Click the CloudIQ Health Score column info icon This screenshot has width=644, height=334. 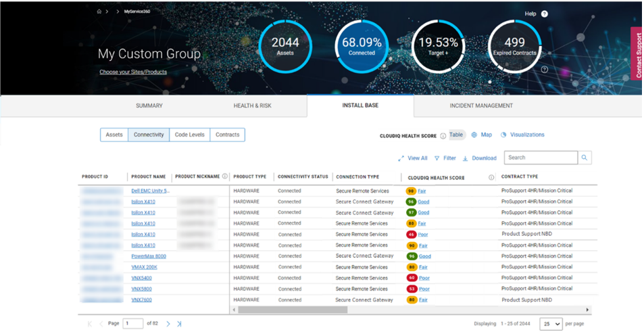click(491, 177)
